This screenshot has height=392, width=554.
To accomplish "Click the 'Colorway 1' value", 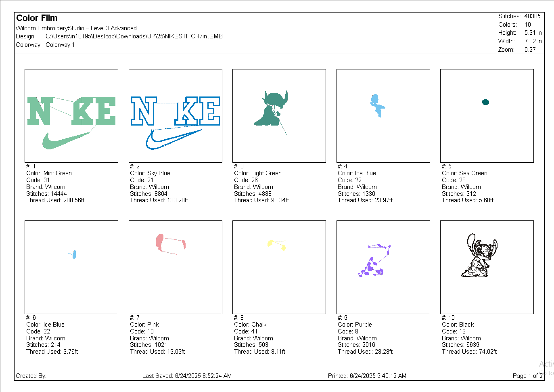I will (60, 45).
